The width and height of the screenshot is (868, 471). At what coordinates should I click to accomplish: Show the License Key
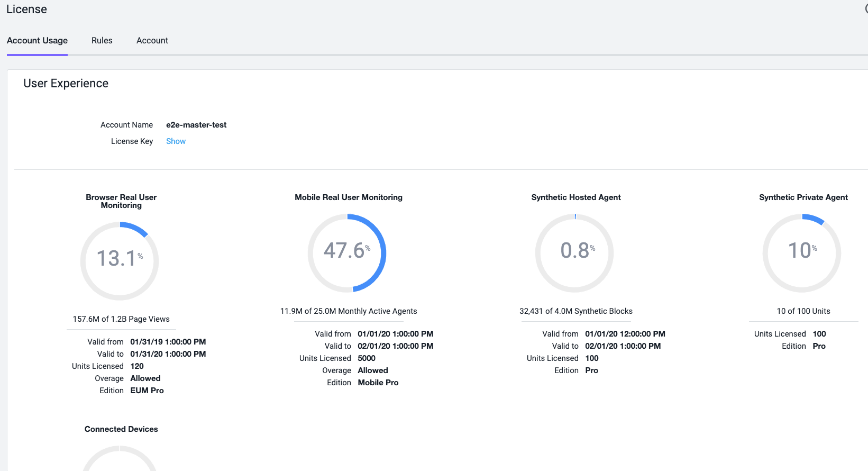click(x=176, y=141)
